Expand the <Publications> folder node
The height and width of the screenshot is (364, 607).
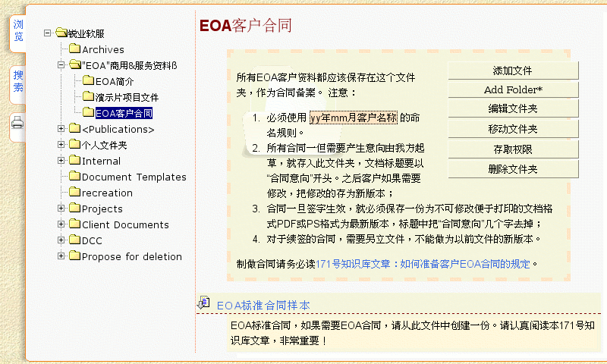pos(61,129)
